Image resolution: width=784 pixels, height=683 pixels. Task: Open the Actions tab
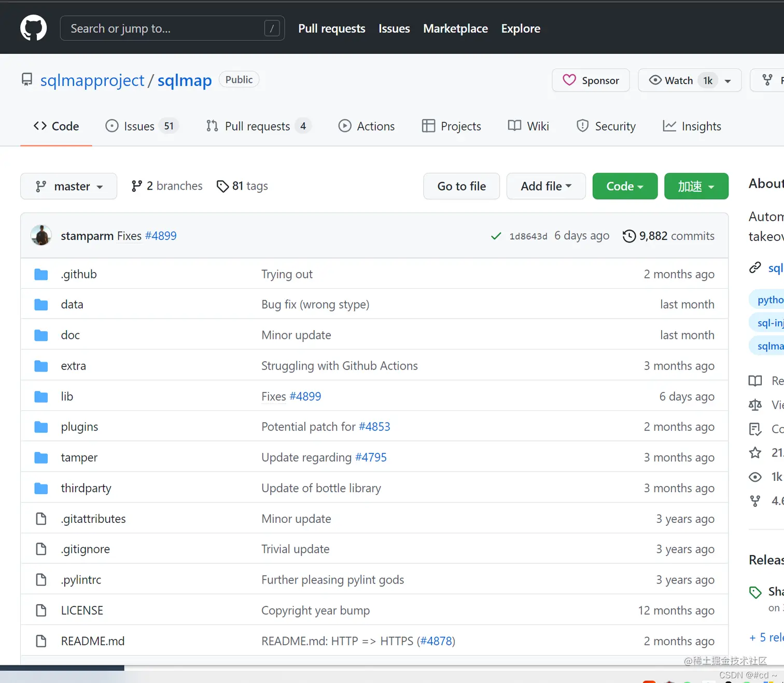tap(366, 126)
